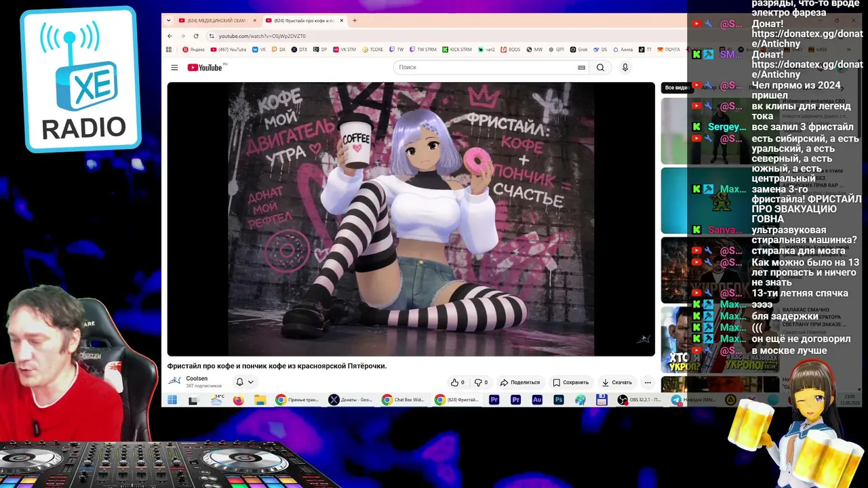Open the more actions three-dot menu
Screen dimensions: 868x488
(x=648, y=382)
